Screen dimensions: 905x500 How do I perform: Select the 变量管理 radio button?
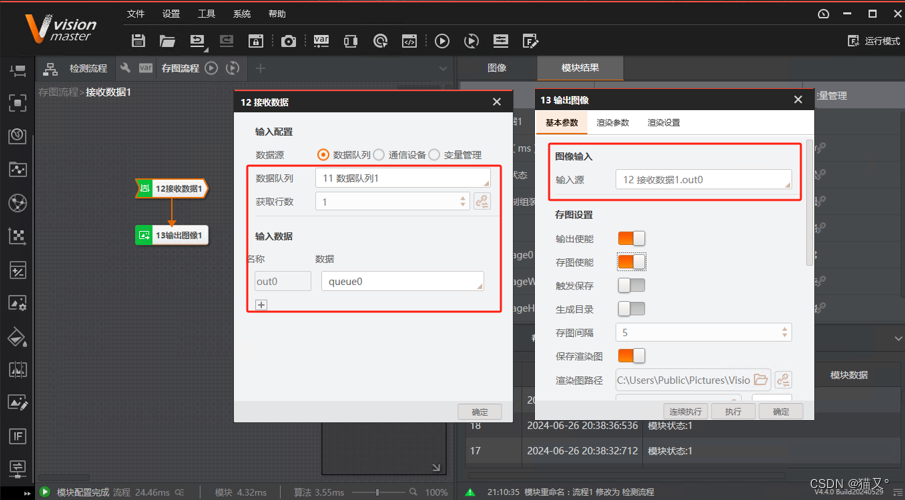coord(434,155)
